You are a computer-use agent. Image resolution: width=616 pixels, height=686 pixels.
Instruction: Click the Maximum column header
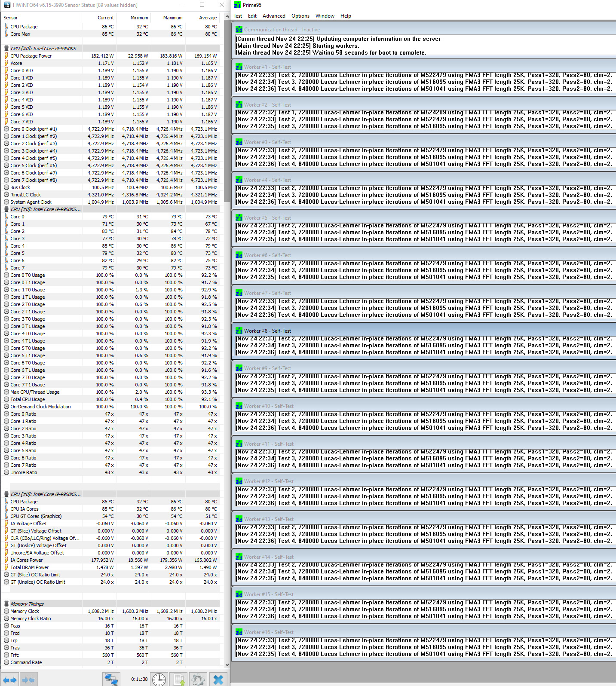click(x=168, y=18)
